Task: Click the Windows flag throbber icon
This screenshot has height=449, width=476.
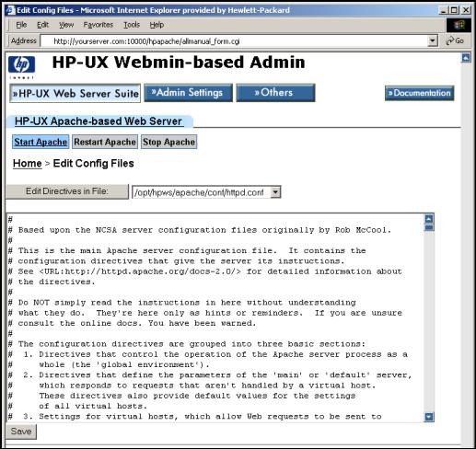Action: click(x=459, y=25)
